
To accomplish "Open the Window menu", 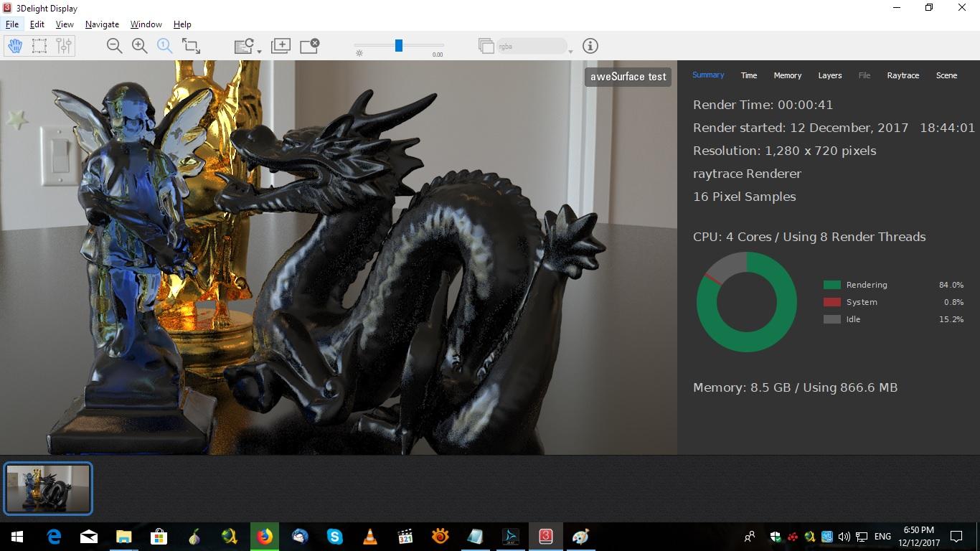I will coord(146,24).
